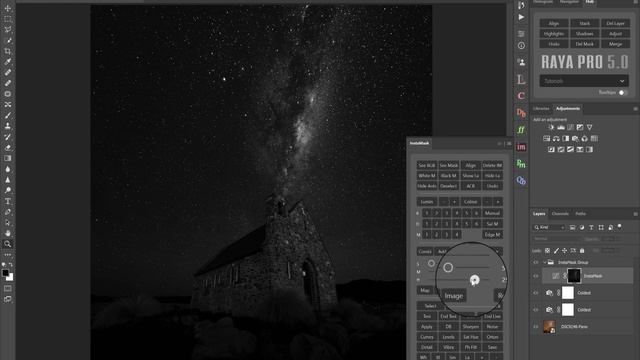The width and height of the screenshot is (640, 360).
Task: Switch to the Navigator tab
Action: [569, 2]
